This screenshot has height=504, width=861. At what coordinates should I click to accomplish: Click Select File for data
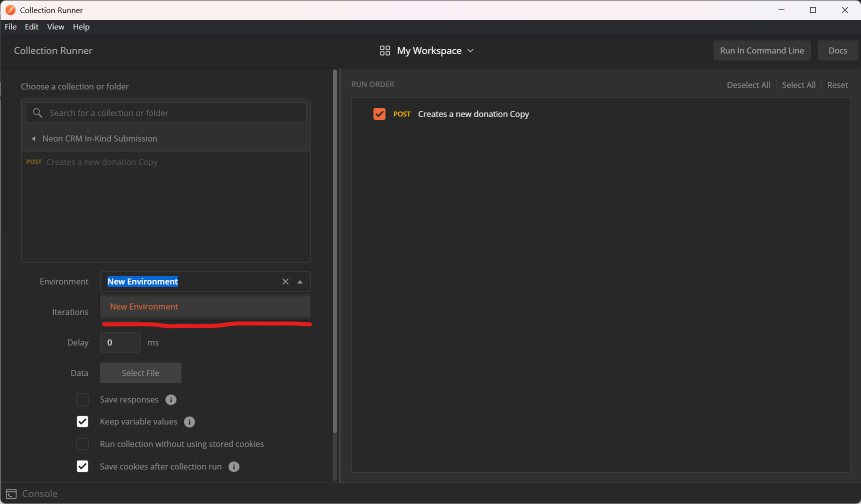tap(140, 373)
